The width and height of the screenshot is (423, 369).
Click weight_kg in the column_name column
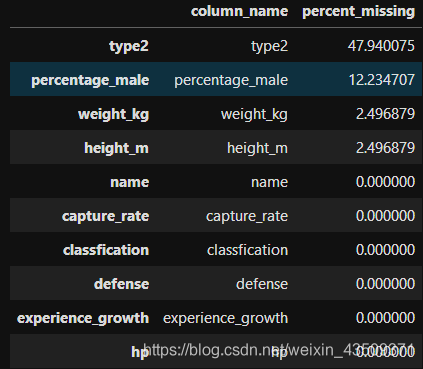click(254, 114)
